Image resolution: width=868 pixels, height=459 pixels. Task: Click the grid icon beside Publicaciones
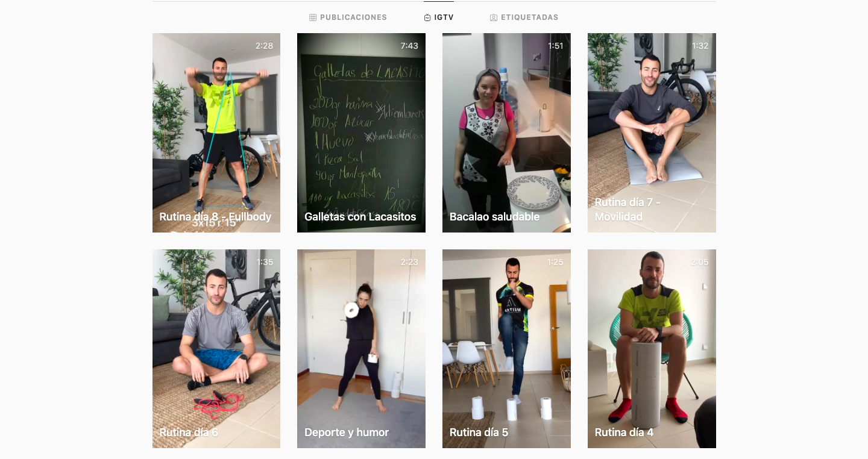click(x=313, y=17)
